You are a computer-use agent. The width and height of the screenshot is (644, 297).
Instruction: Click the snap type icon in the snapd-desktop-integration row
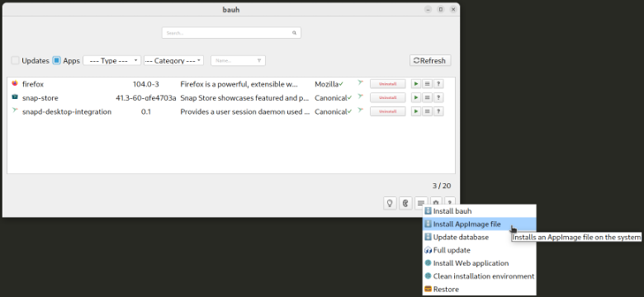tap(360, 111)
